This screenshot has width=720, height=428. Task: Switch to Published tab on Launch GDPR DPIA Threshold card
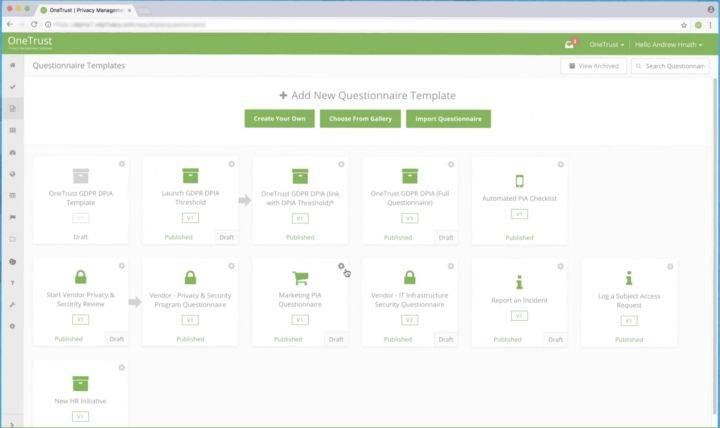coord(179,237)
